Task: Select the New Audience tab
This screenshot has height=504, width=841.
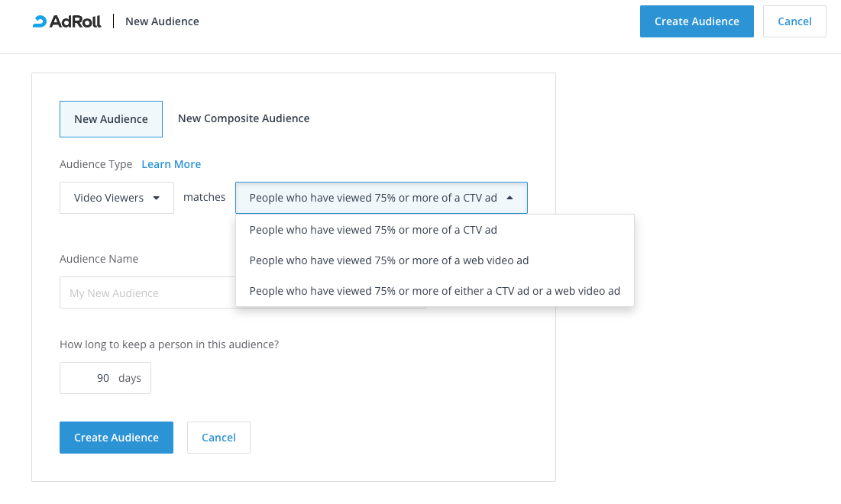Action: pyautogui.click(x=111, y=119)
